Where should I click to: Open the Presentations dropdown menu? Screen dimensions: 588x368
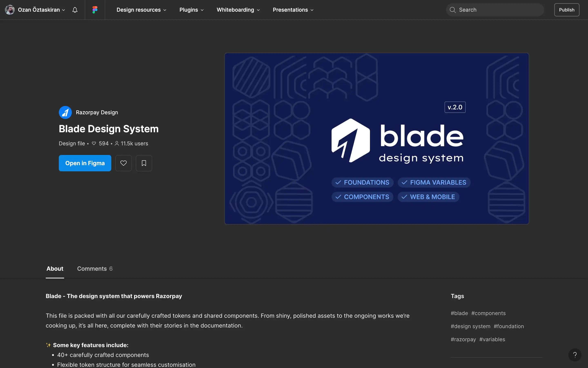pos(293,10)
